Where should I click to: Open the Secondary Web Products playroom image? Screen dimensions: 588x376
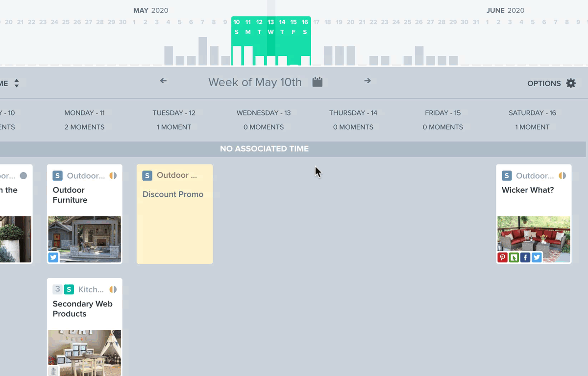pos(85,353)
